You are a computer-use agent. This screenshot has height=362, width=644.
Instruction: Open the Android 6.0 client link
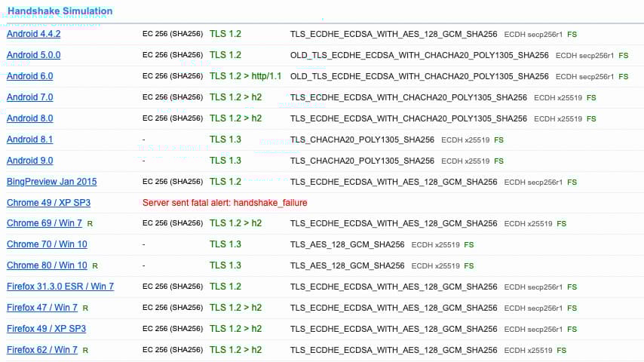click(x=30, y=76)
